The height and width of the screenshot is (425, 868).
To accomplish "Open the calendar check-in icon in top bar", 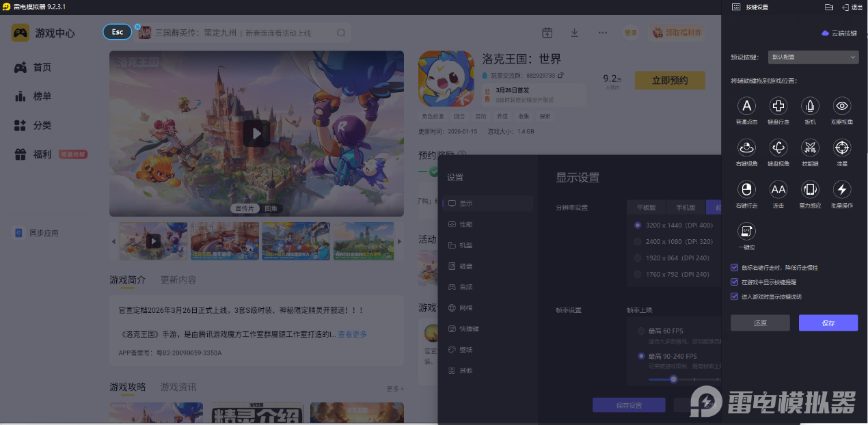I will pos(547,33).
